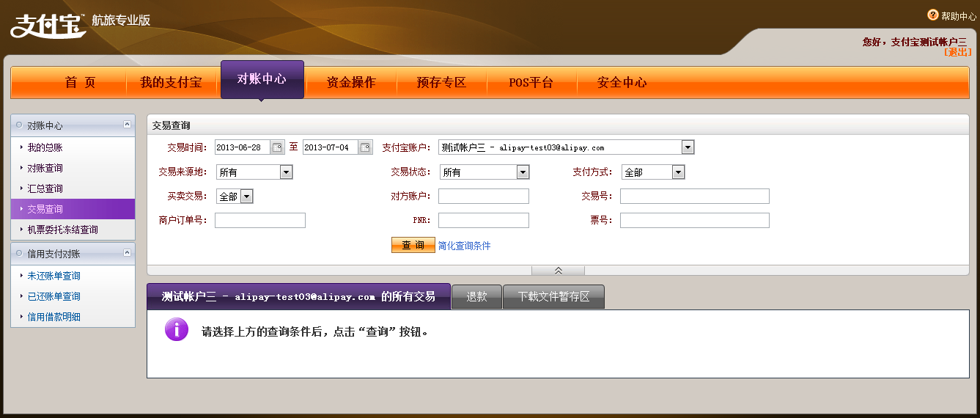
Task: Click the help center question mark icon
Action: point(932,15)
